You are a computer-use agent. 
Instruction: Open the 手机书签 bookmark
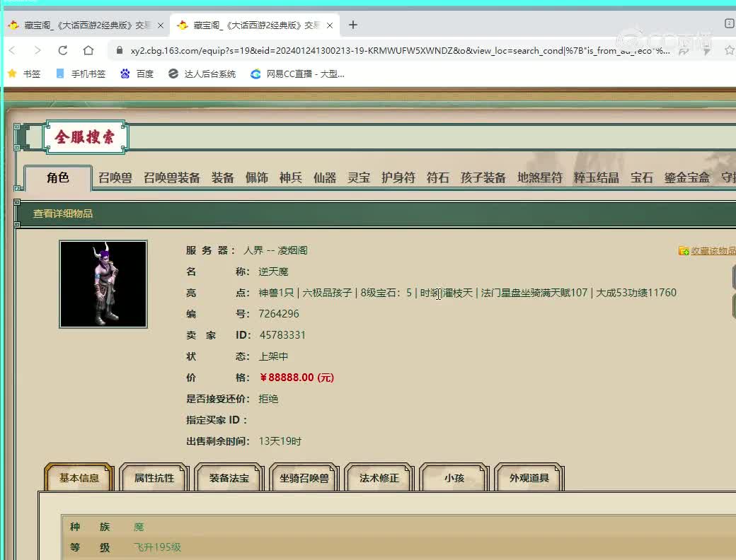click(80, 74)
